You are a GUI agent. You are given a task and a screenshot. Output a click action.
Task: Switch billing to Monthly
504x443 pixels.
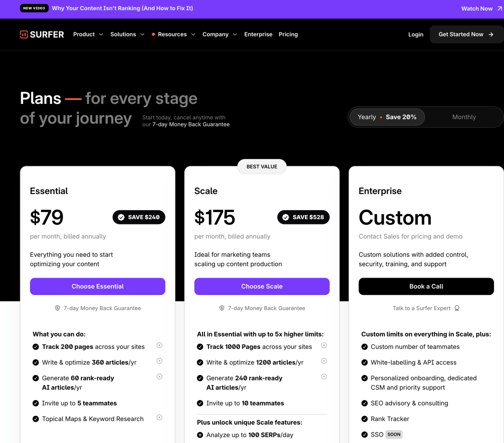[464, 117]
